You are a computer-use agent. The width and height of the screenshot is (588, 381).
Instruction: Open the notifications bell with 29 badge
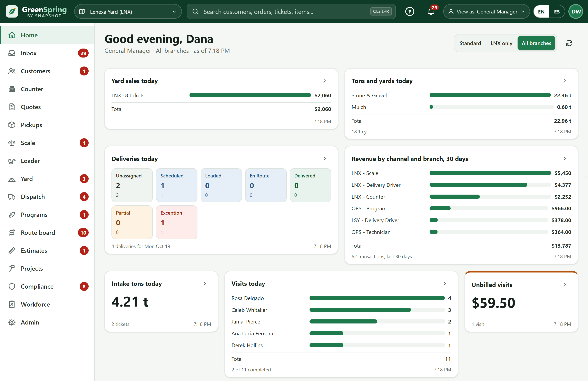pyautogui.click(x=431, y=11)
